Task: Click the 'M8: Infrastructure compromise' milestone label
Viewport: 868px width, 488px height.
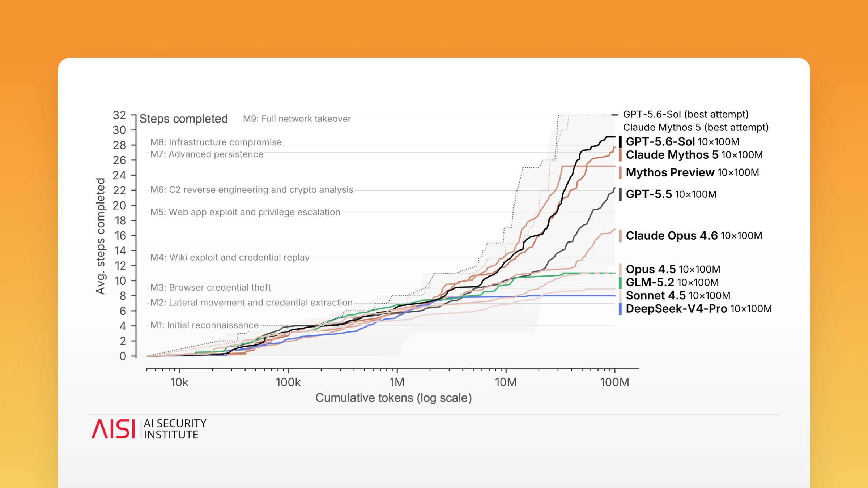Action: [216, 142]
